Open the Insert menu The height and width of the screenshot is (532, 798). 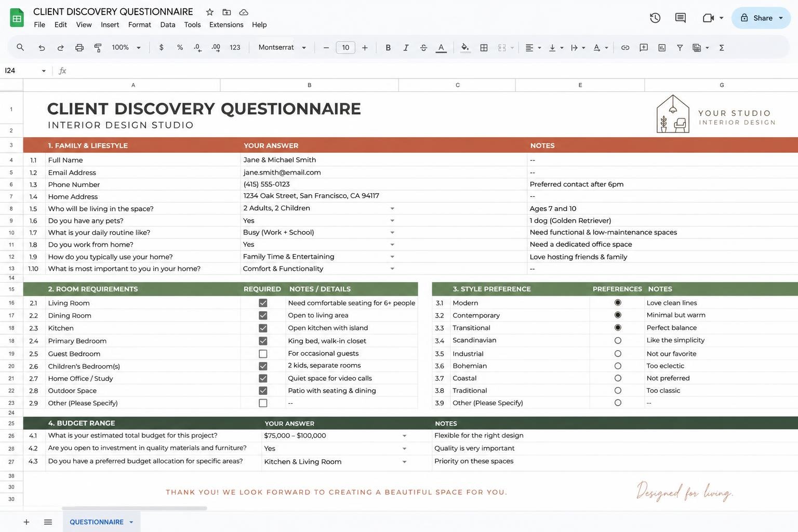click(110, 24)
